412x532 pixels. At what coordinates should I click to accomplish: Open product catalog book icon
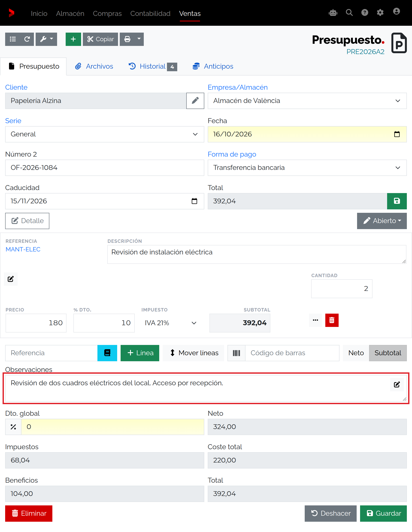pyautogui.click(x=107, y=353)
